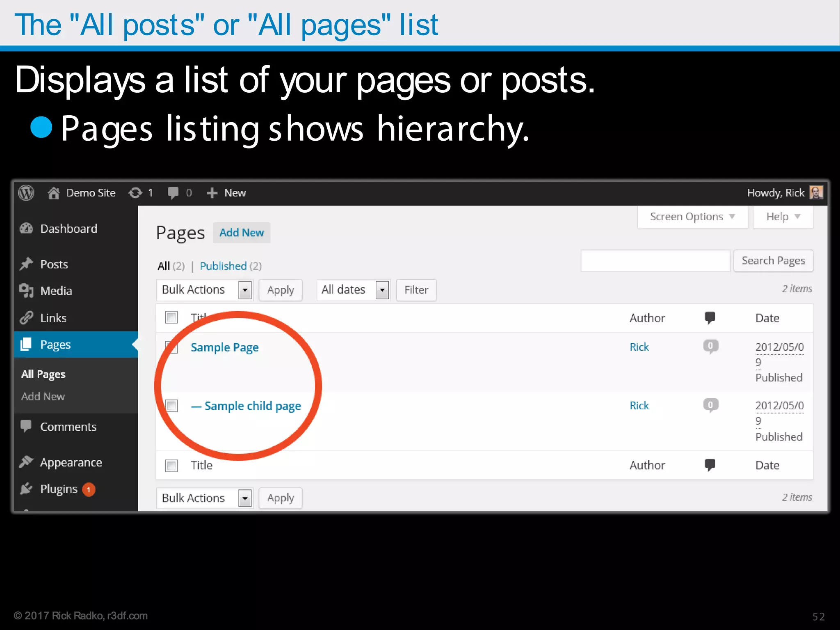
Task: Click author Rick for Sample child page
Action: coord(639,406)
